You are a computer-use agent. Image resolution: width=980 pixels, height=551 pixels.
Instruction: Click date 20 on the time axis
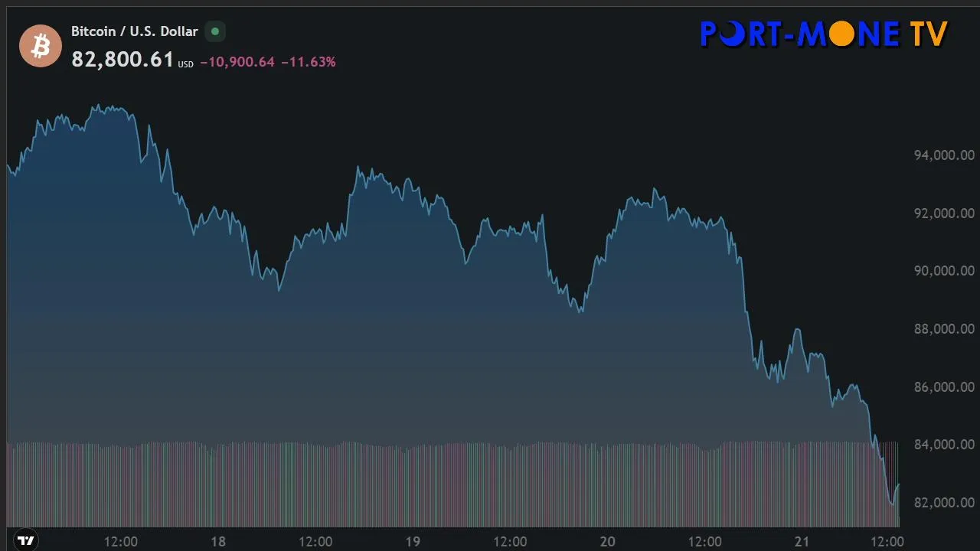(607, 542)
